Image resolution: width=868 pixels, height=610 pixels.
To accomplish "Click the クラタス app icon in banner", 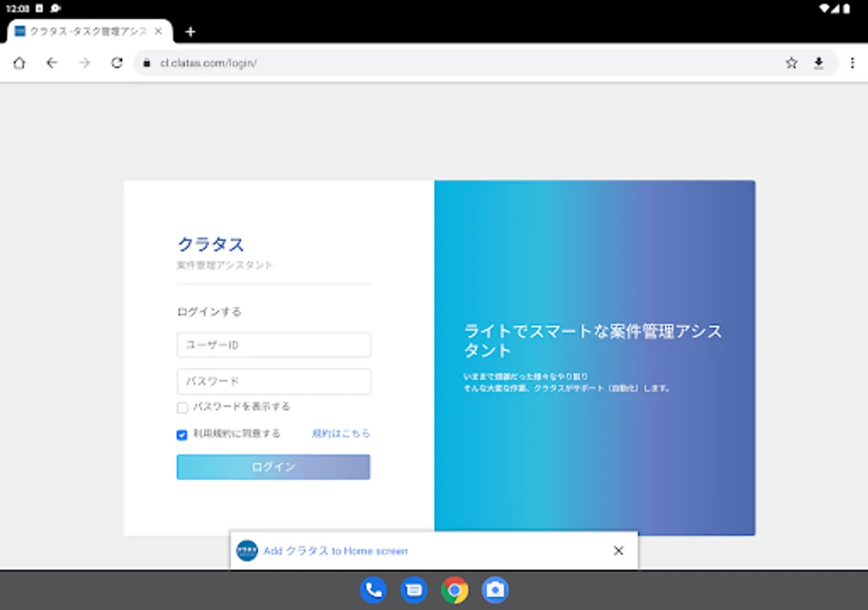I will tap(247, 550).
